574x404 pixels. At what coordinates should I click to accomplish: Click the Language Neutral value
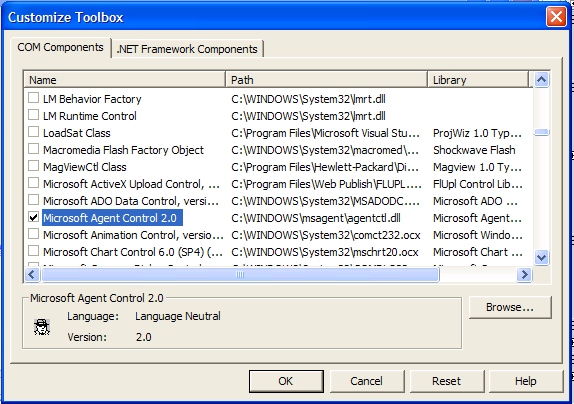(178, 316)
